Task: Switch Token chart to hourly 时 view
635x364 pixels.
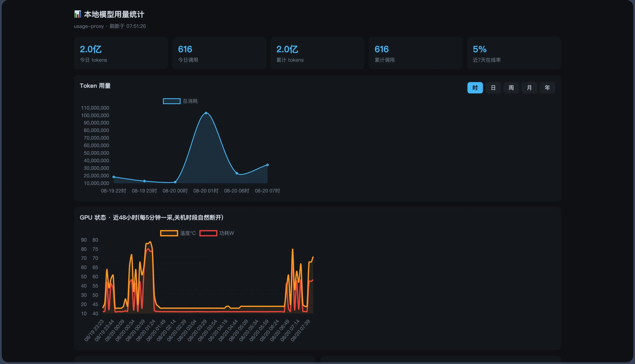Action: coord(475,88)
